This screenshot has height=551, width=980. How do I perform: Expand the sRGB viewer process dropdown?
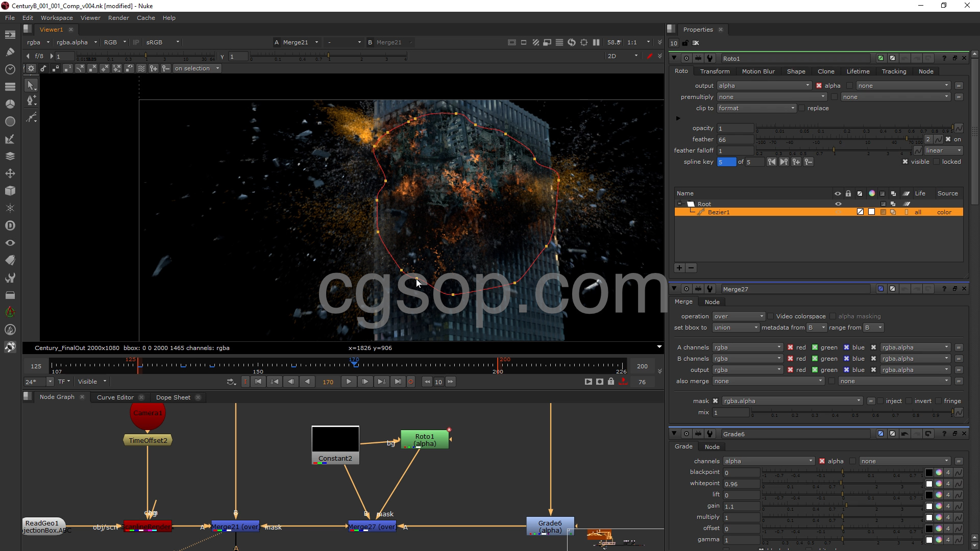point(162,42)
